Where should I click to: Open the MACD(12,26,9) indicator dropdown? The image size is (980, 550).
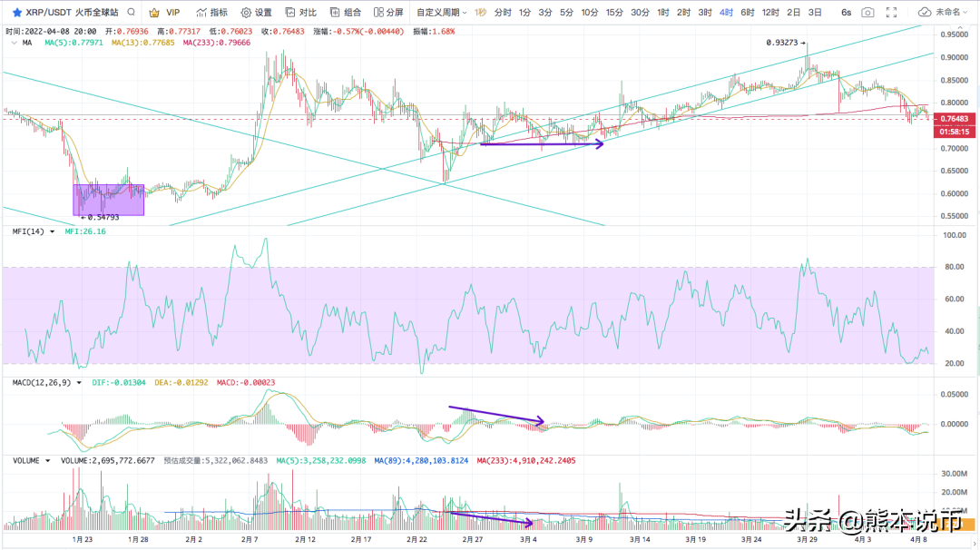coord(81,383)
